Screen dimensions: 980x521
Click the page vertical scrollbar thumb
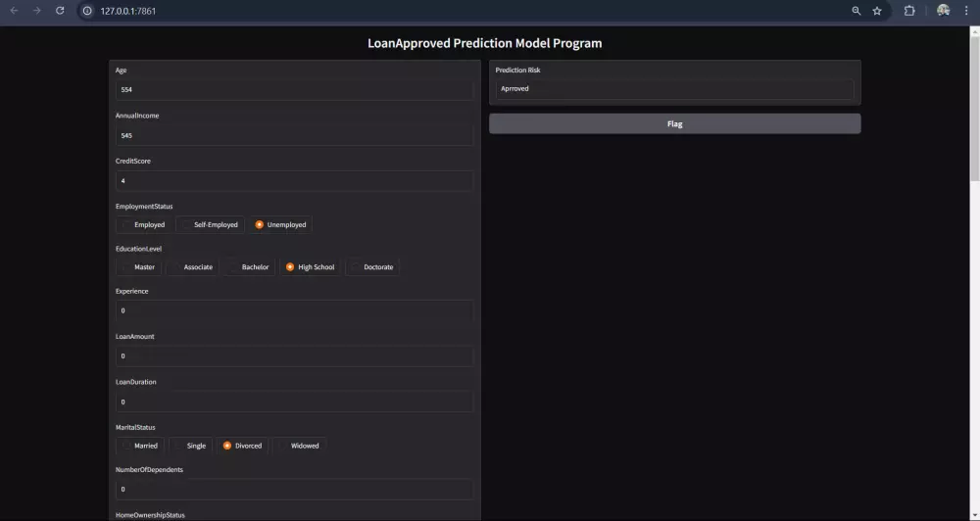click(974, 110)
